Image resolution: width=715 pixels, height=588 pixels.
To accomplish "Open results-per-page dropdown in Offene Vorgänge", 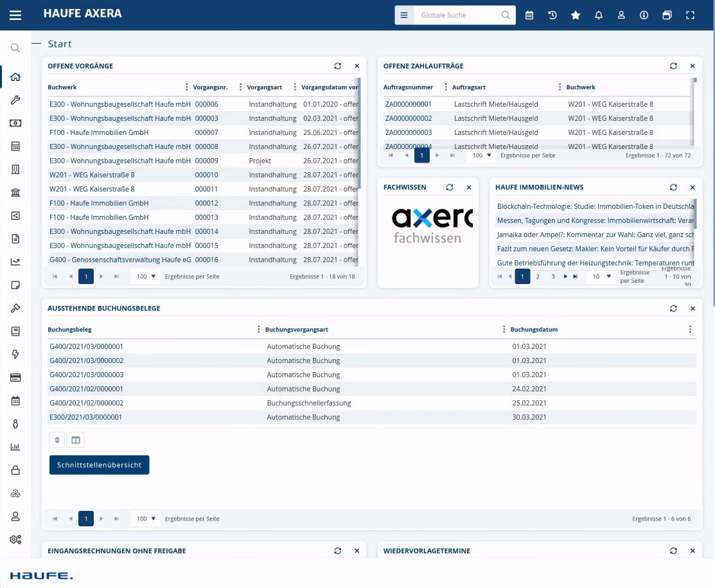I will [146, 276].
